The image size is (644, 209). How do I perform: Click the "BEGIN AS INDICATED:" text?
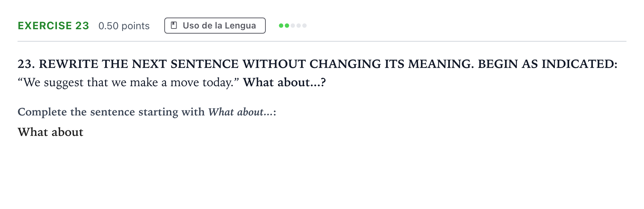coord(548,64)
